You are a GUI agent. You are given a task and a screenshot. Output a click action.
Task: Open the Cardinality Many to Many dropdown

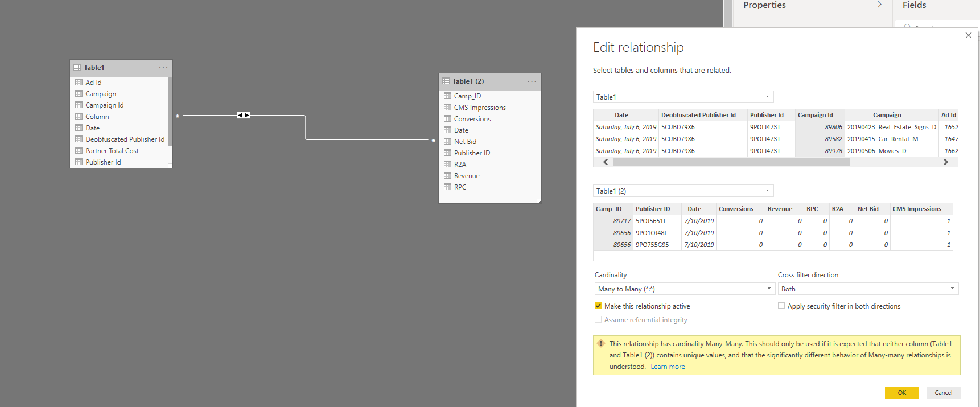[685, 289]
